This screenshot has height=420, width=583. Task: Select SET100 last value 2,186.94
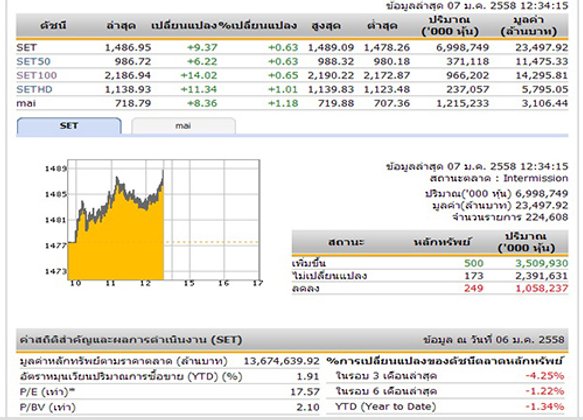tap(128, 75)
